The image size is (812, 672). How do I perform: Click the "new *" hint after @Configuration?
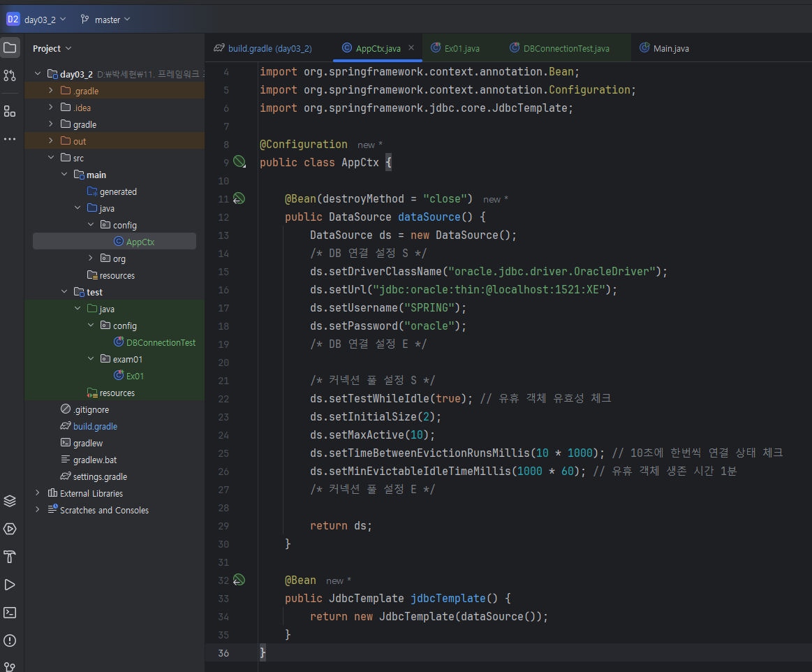370,145
